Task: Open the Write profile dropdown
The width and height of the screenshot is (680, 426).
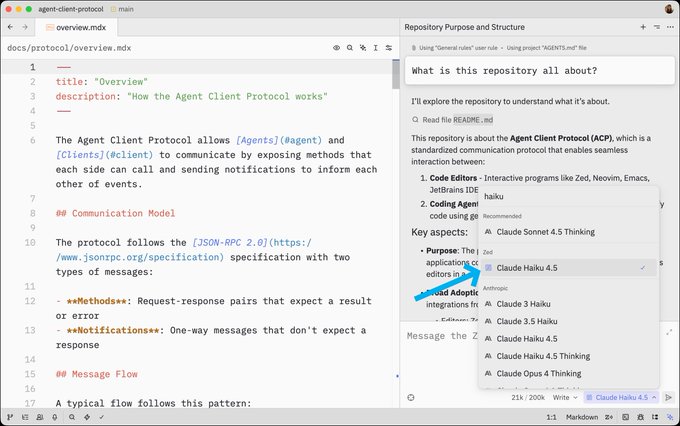Action: (565, 397)
